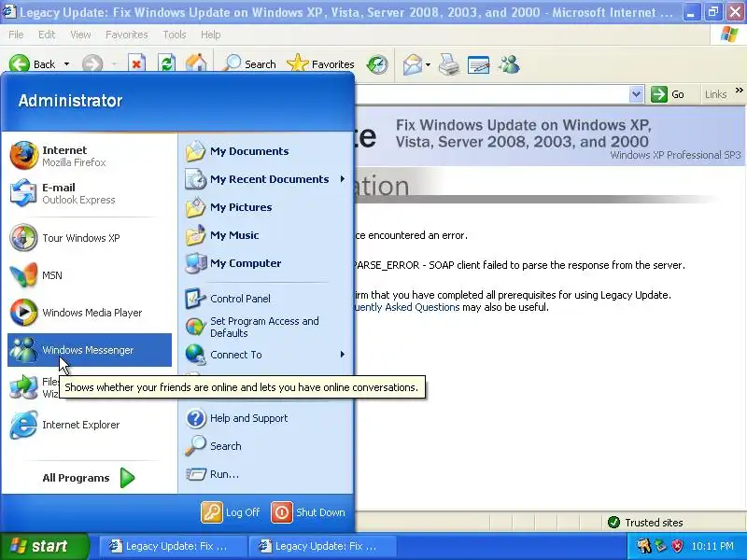Click IE Home toolbar icon
747x560 pixels.
[x=196, y=63]
